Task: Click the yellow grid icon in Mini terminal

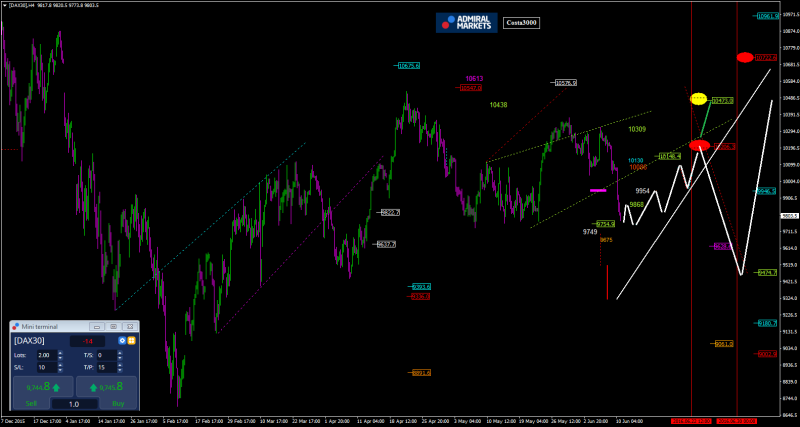Action: tap(131, 341)
